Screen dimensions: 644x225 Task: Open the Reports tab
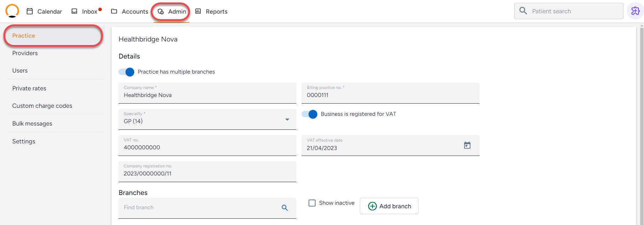(211, 12)
